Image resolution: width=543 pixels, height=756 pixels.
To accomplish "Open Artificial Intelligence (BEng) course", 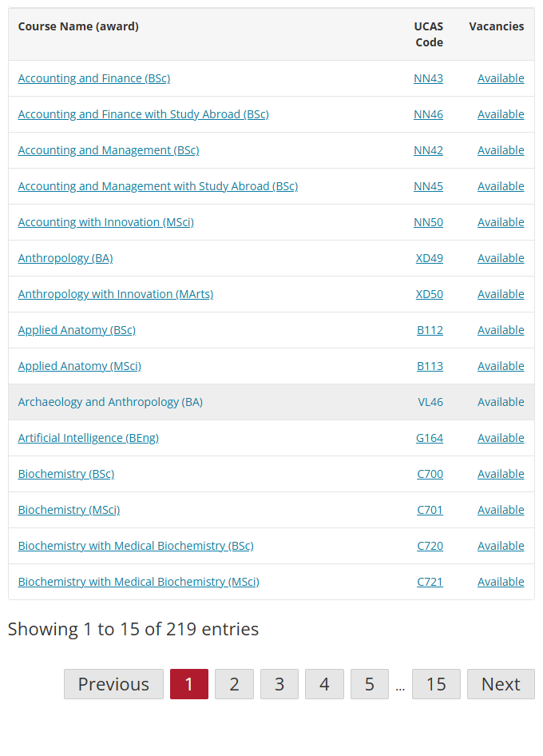I will [88, 438].
